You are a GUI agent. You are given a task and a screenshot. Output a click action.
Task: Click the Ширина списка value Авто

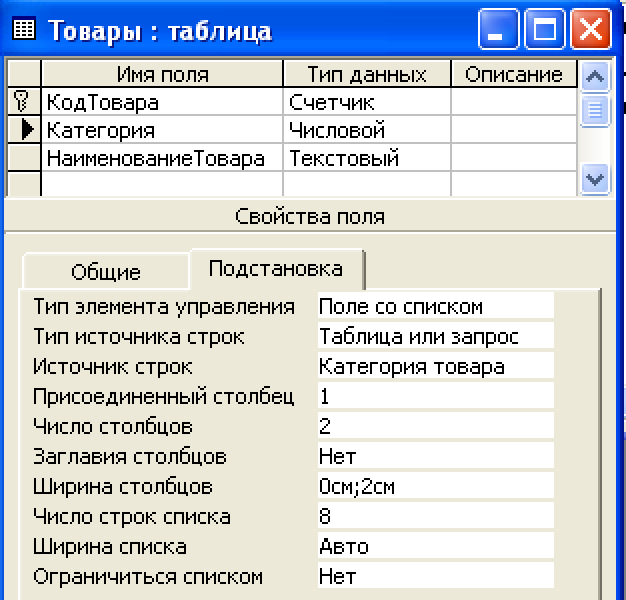click(436, 546)
